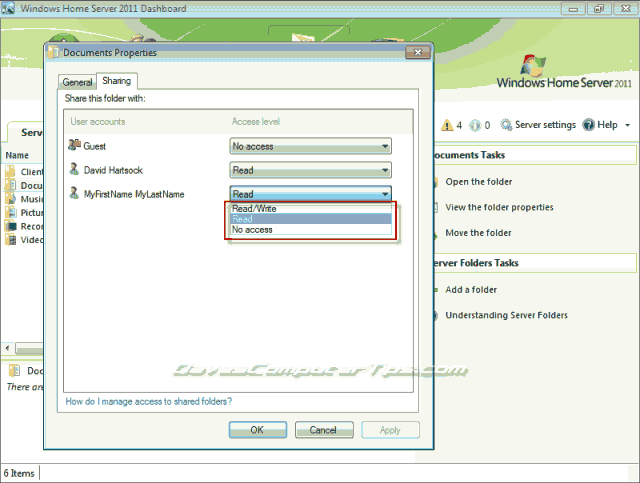Screen dimensions: 640x483
Task: Click the Help question mark icon
Action: [x=589, y=125]
